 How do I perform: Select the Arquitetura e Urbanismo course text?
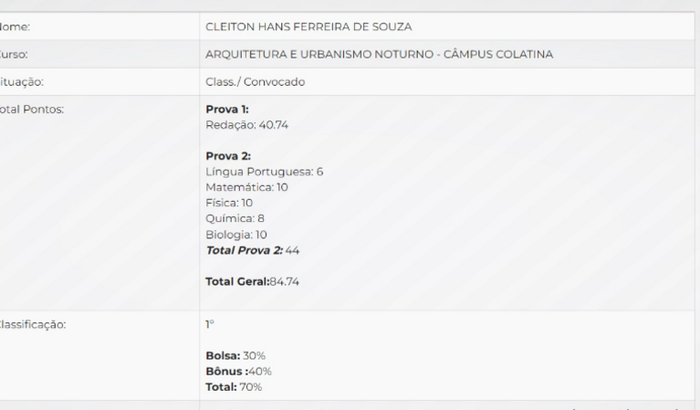pyautogui.click(x=379, y=54)
